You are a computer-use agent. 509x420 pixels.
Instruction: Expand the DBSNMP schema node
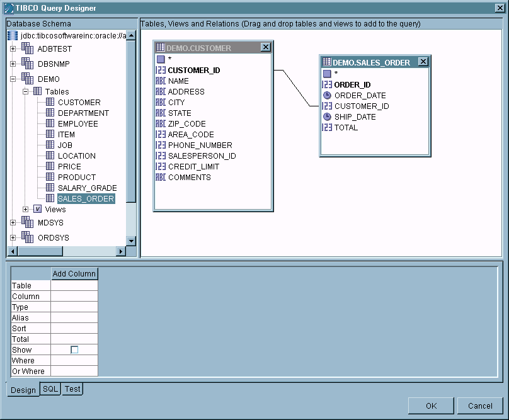pyautogui.click(x=13, y=64)
